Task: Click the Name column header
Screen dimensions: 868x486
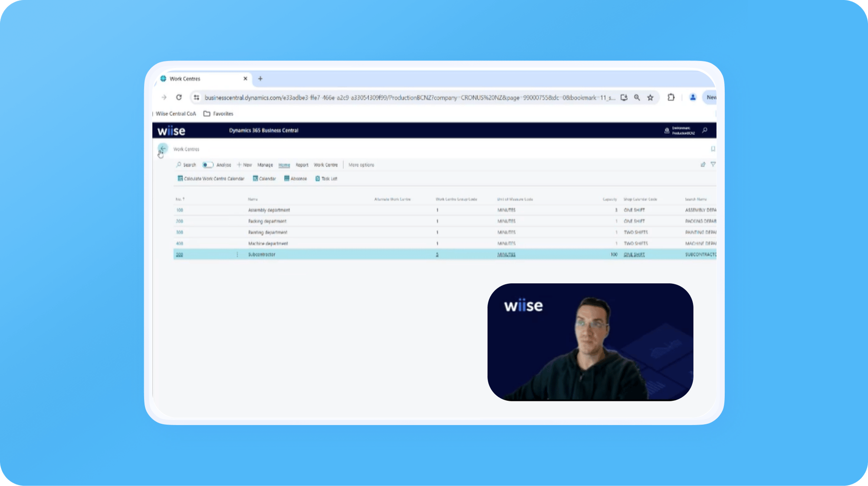Action: tap(253, 199)
